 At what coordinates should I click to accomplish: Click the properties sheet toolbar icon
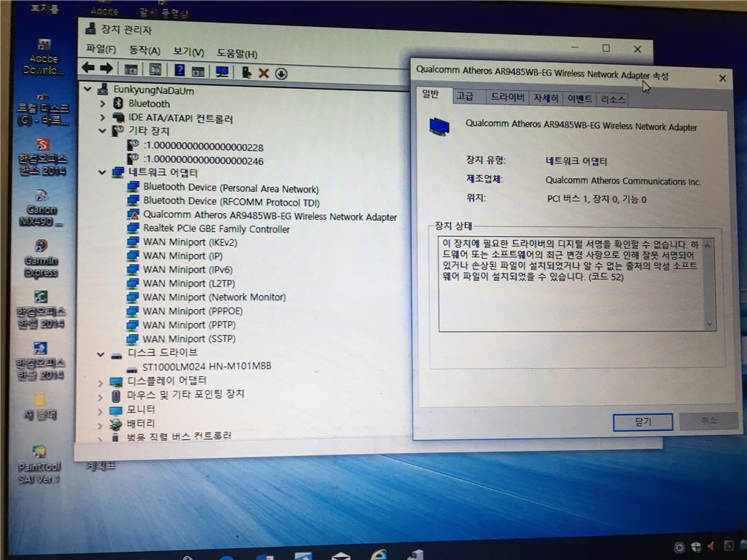pos(155,69)
